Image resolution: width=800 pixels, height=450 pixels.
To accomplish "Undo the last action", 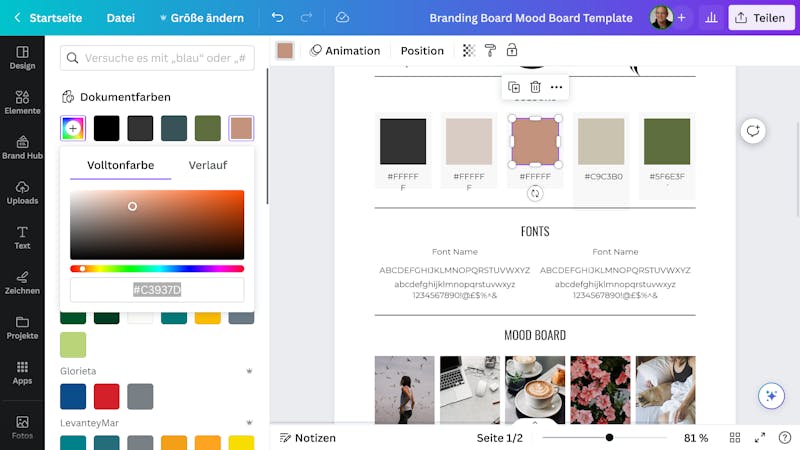I will pyautogui.click(x=277, y=18).
